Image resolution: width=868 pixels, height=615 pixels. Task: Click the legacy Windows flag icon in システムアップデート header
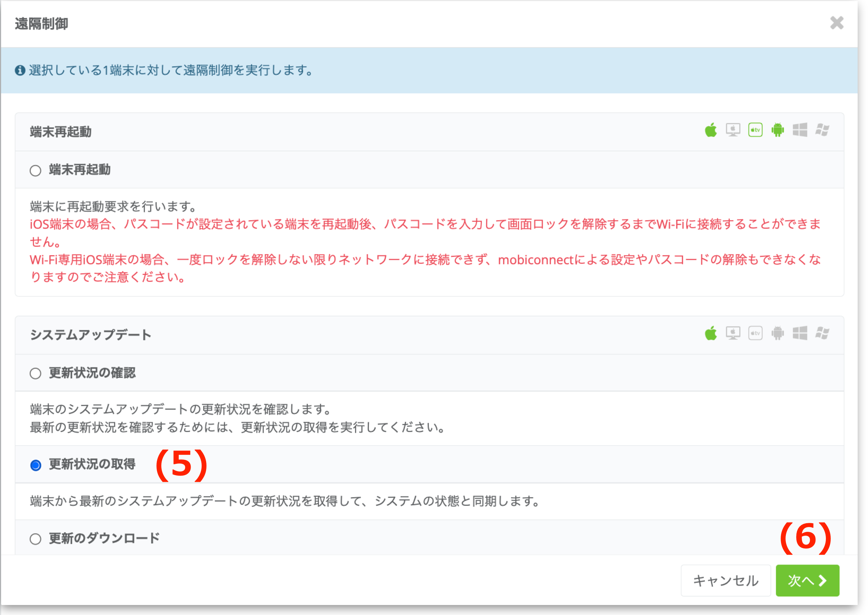coord(822,333)
